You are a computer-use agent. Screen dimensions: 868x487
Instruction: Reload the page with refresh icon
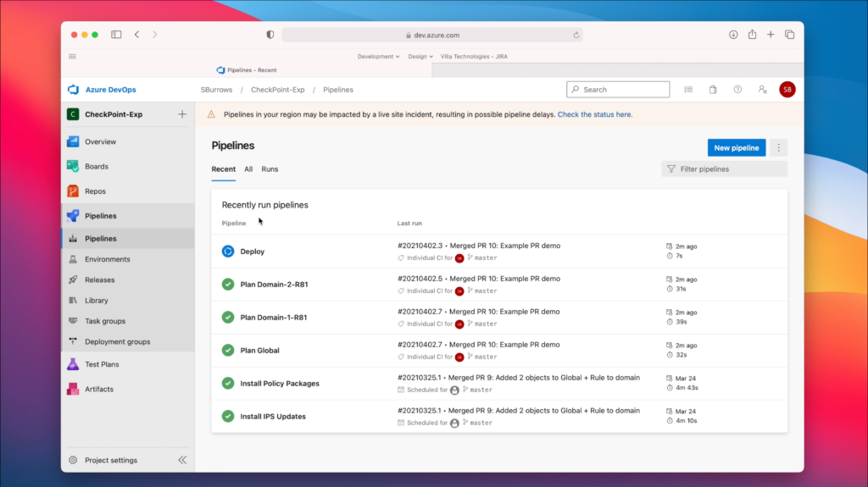point(576,35)
